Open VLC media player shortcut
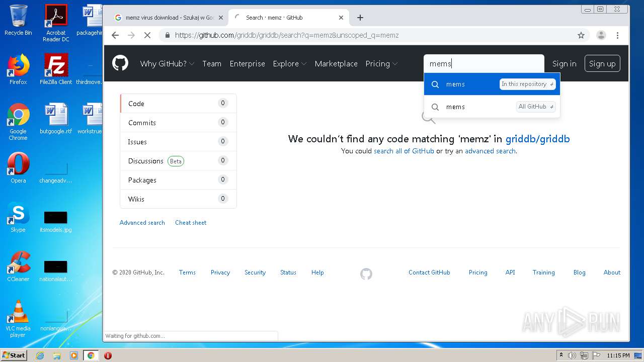This screenshot has height=362, width=644. [x=18, y=319]
